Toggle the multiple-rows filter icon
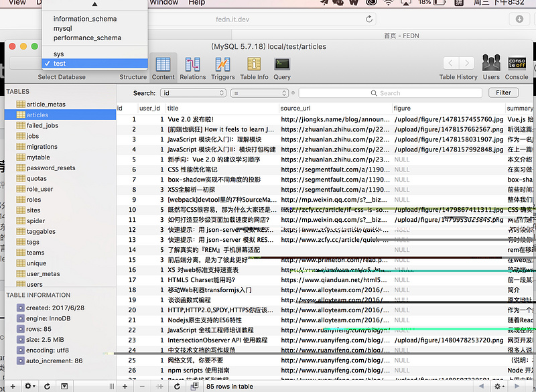The height and width of the screenshot is (392, 536). (x=194, y=386)
